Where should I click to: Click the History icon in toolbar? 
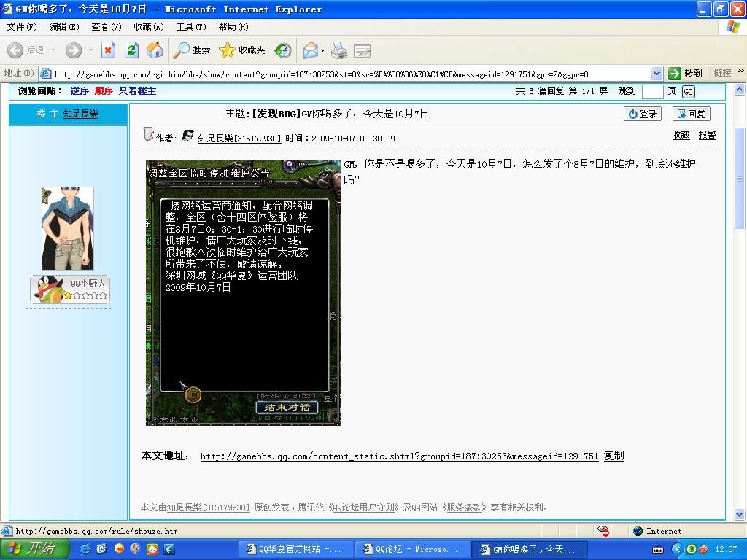click(283, 50)
